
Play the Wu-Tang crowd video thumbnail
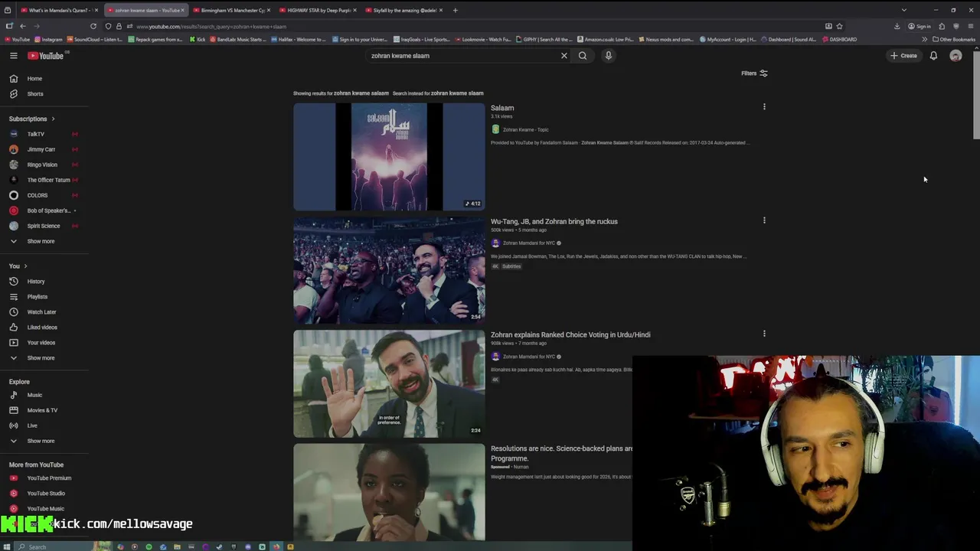[x=389, y=270]
